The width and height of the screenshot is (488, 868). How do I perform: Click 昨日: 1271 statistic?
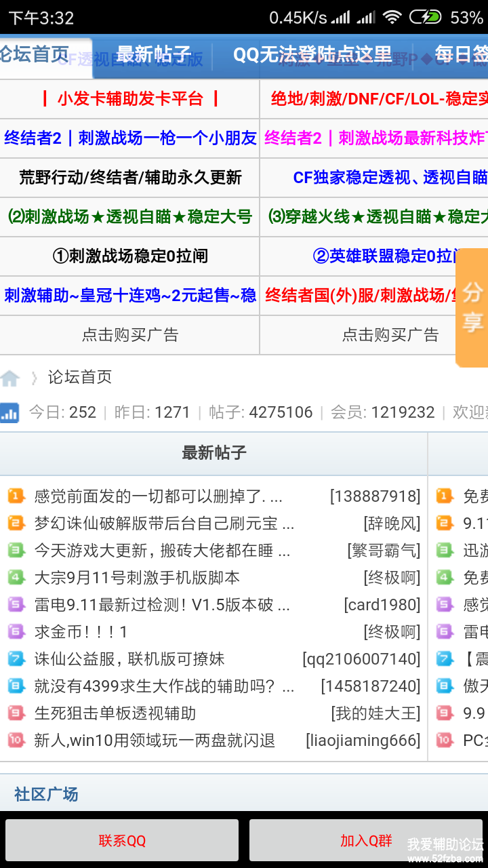click(x=152, y=412)
